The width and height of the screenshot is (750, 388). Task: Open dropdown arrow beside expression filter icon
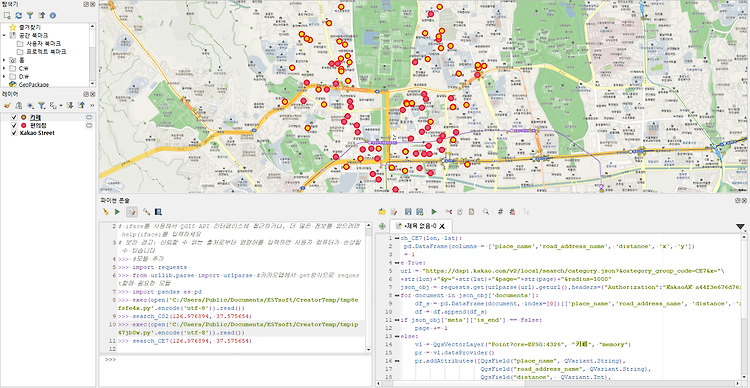click(x=61, y=105)
